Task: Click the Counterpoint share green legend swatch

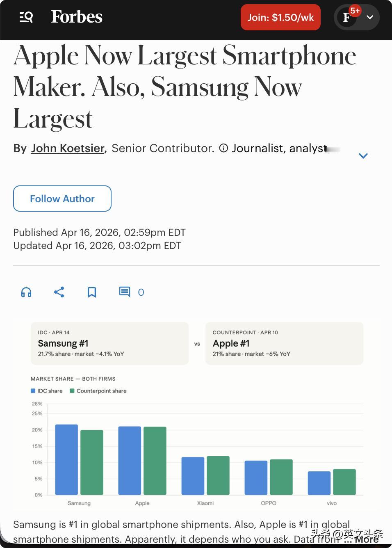Action: [x=72, y=391]
